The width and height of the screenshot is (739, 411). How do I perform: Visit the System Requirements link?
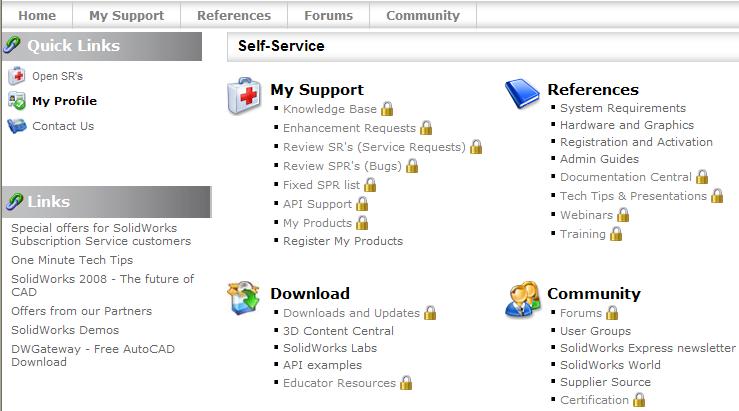click(x=623, y=108)
